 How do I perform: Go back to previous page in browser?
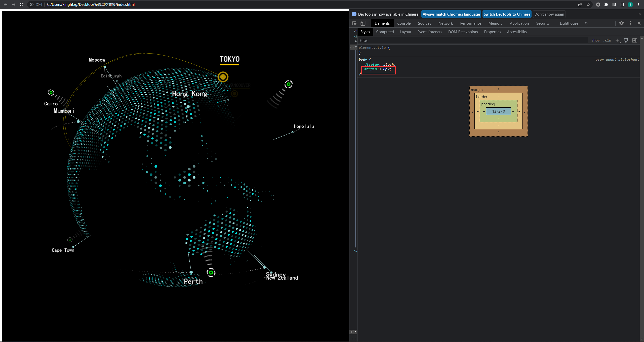coord(6,5)
